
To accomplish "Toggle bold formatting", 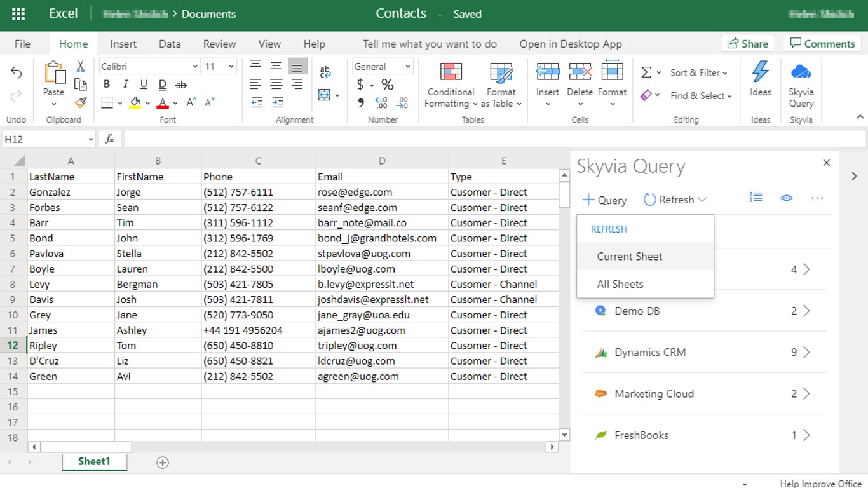I will click(x=107, y=85).
